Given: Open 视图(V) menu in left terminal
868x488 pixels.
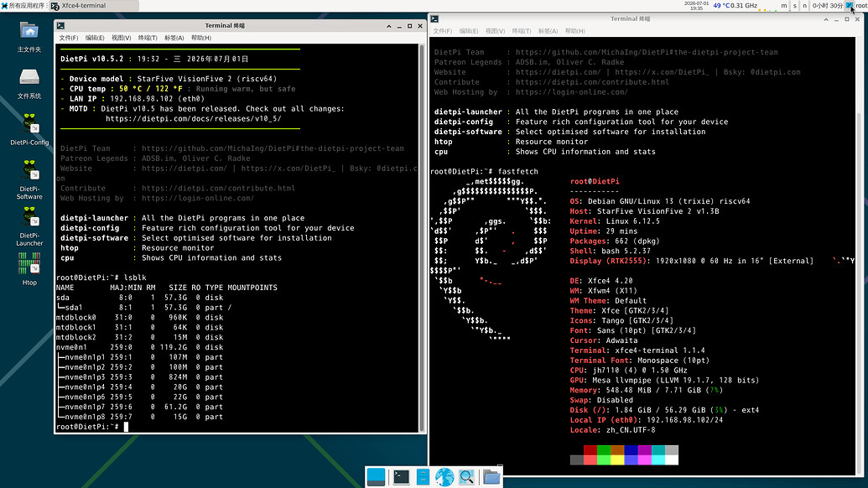Looking at the screenshot, I should tap(122, 39).
